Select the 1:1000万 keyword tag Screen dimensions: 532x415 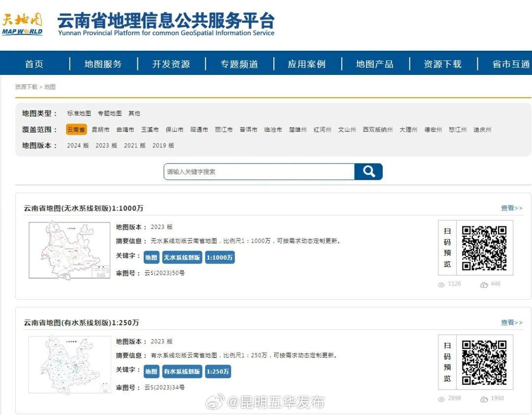(220, 257)
